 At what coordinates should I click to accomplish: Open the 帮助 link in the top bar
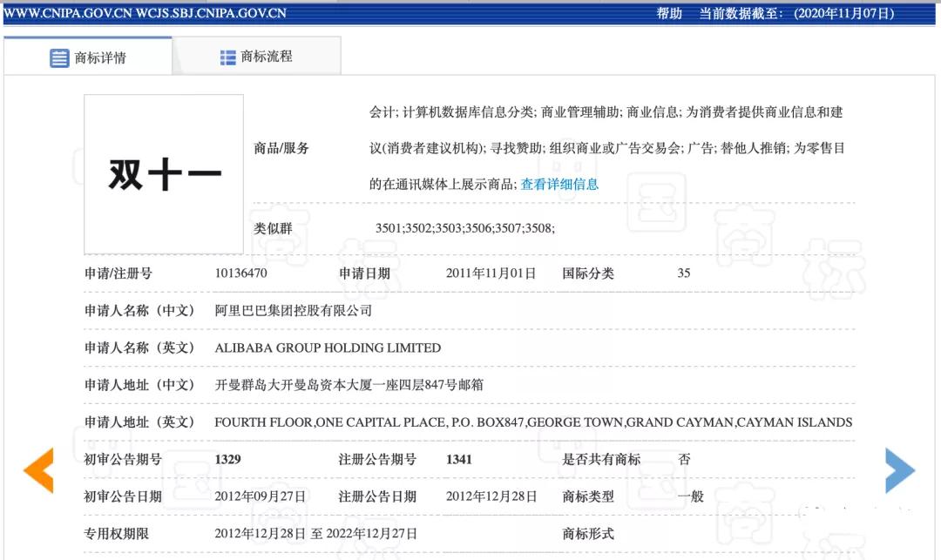[x=667, y=13]
